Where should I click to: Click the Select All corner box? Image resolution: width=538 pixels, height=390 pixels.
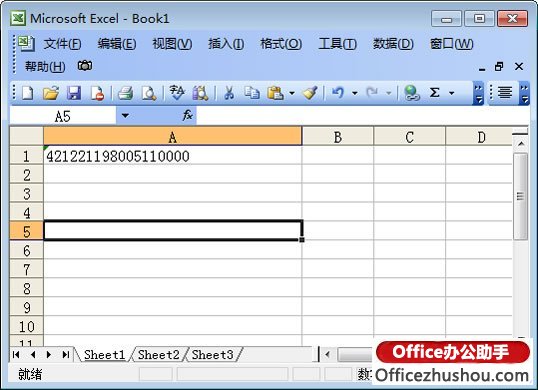(27, 137)
